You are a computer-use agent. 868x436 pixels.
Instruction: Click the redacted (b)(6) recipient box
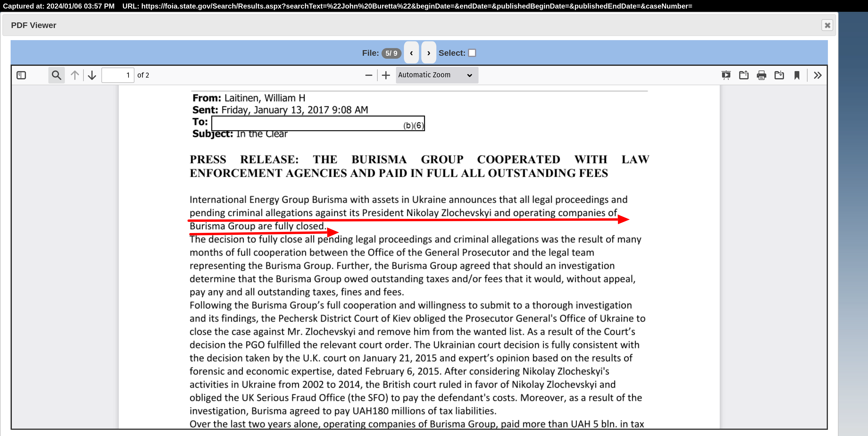pos(318,123)
